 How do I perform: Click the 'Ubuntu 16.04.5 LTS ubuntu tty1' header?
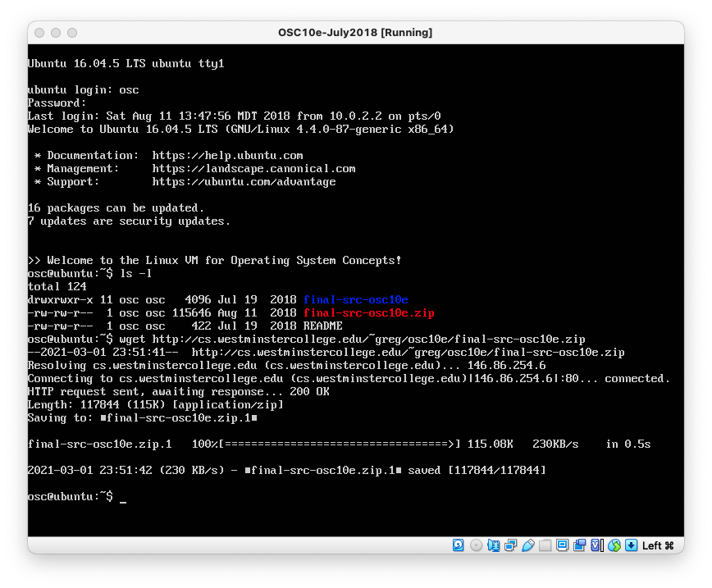126,64
